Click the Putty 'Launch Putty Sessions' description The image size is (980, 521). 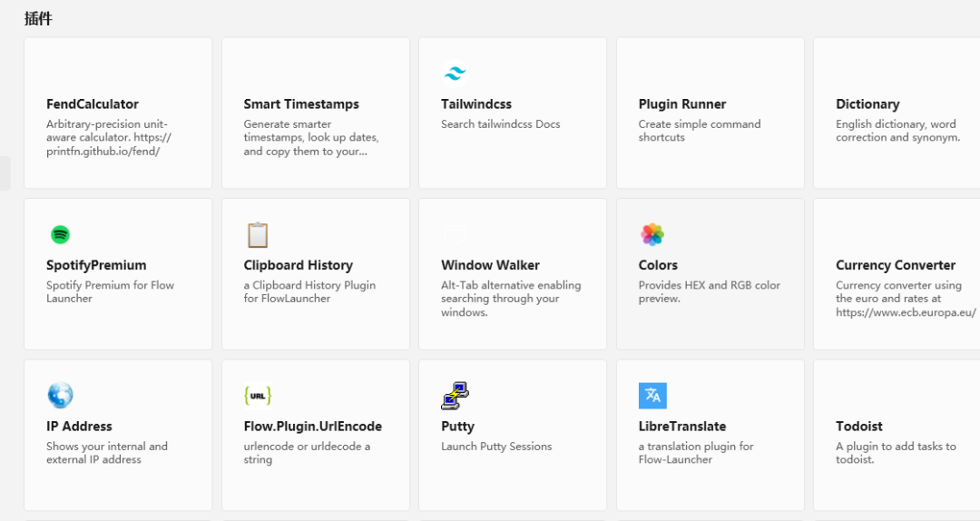(x=496, y=447)
